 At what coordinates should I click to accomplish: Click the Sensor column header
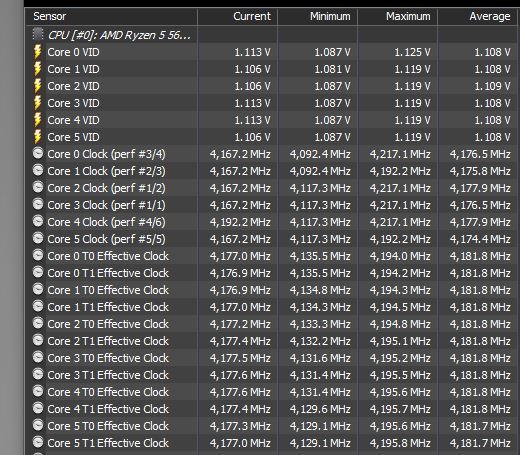click(112, 16)
